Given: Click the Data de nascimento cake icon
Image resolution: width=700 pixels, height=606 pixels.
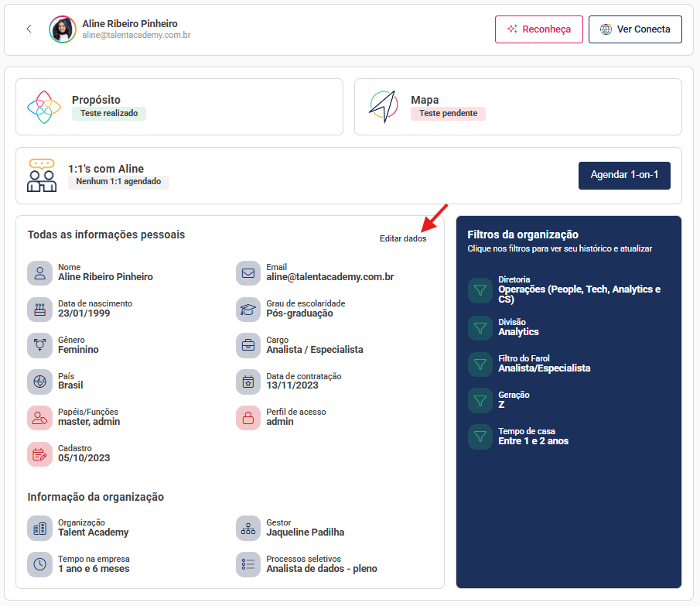Looking at the screenshot, I should coord(39,309).
